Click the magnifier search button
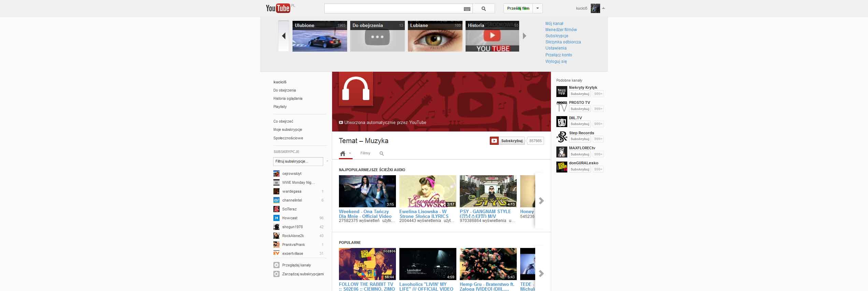 (484, 9)
